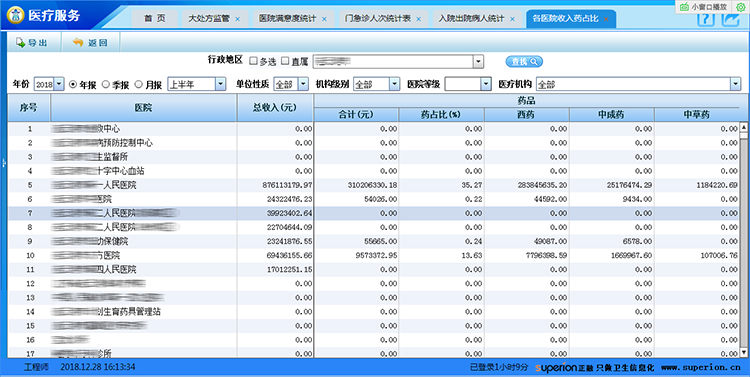Click the 35.27 drug ratio cell
The height and width of the screenshot is (377, 750).
tap(441, 185)
